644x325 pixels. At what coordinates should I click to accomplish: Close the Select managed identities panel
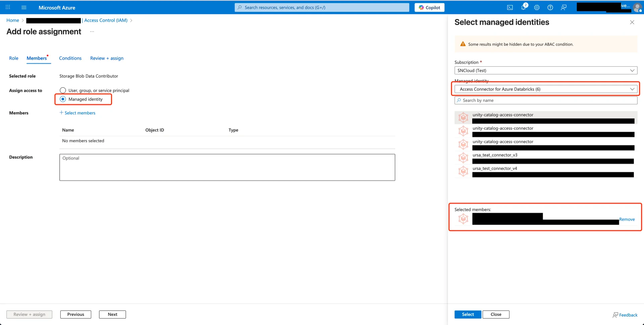pyautogui.click(x=632, y=22)
